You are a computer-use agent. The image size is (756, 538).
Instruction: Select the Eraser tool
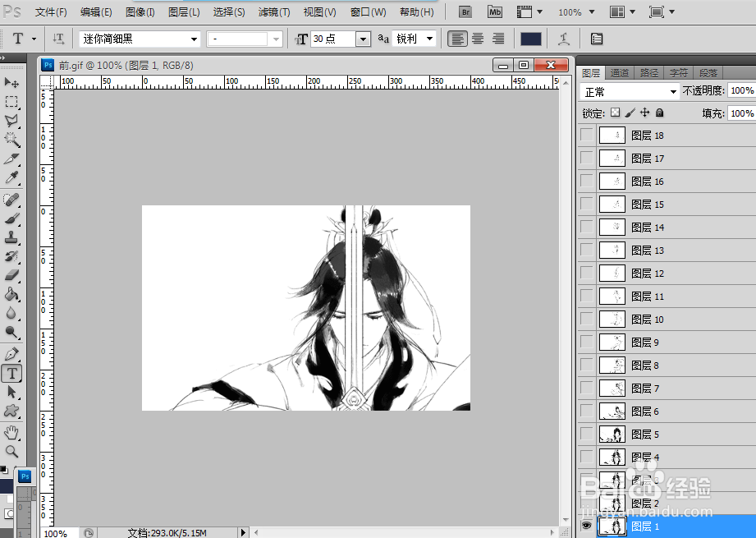tap(11, 275)
